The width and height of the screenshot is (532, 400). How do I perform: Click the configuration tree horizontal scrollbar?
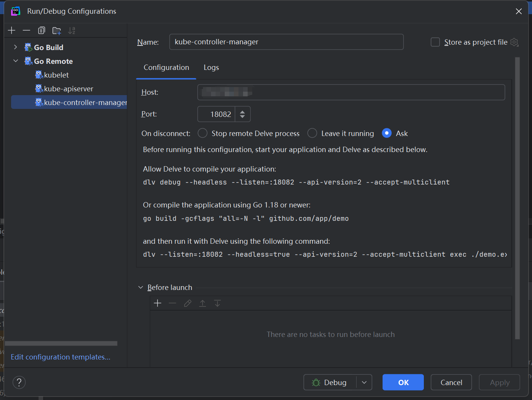[61, 343]
